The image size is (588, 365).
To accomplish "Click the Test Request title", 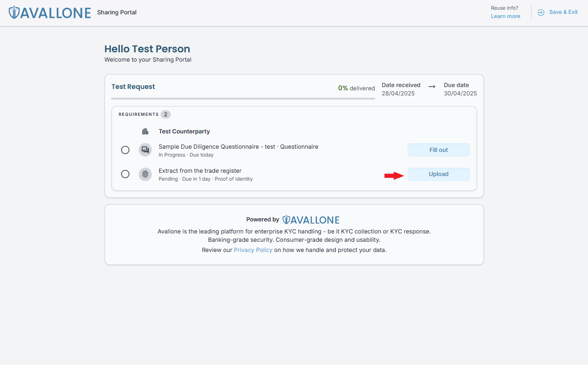I will pyautogui.click(x=133, y=87).
